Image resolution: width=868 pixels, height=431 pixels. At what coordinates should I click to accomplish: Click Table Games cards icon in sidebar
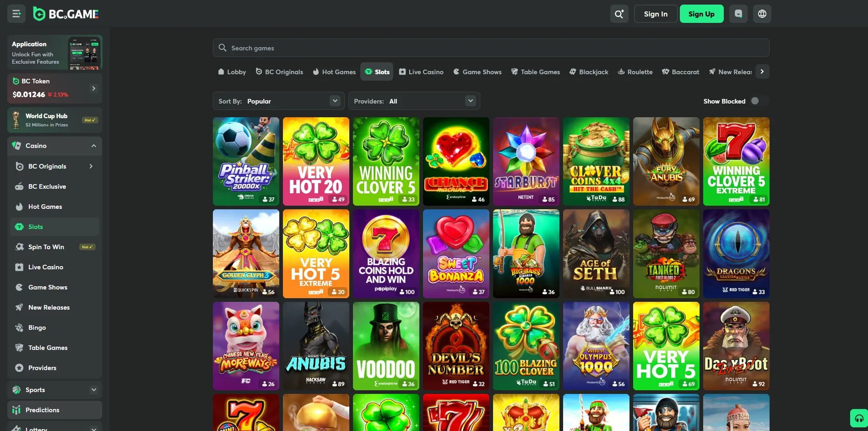(x=19, y=348)
